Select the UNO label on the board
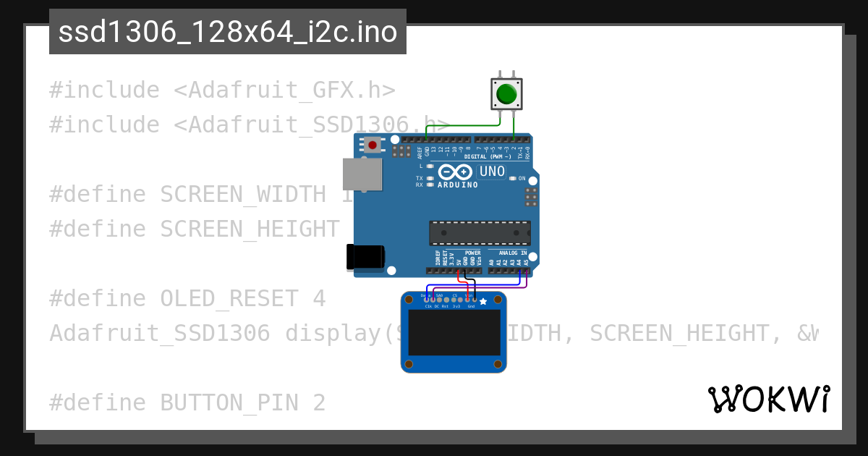The width and height of the screenshot is (868, 456). [493, 172]
